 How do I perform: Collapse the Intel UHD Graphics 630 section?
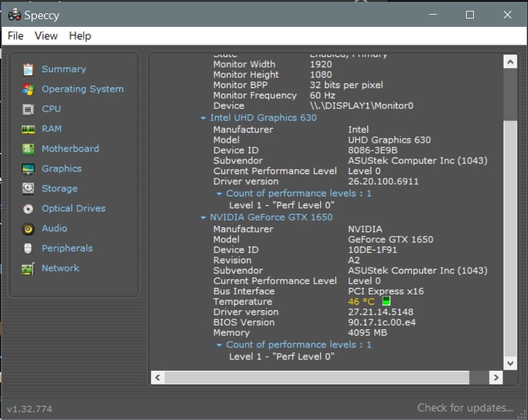click(x=203, y=118)
